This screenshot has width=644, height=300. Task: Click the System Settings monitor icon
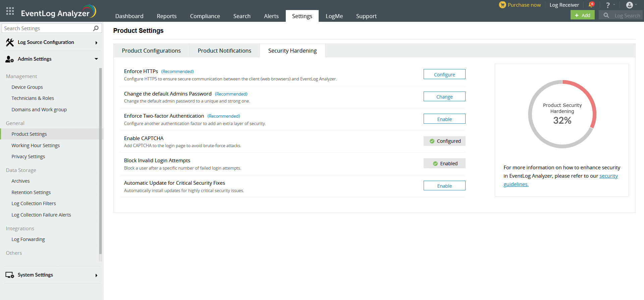pyautogui.click(x=10, y=275)
